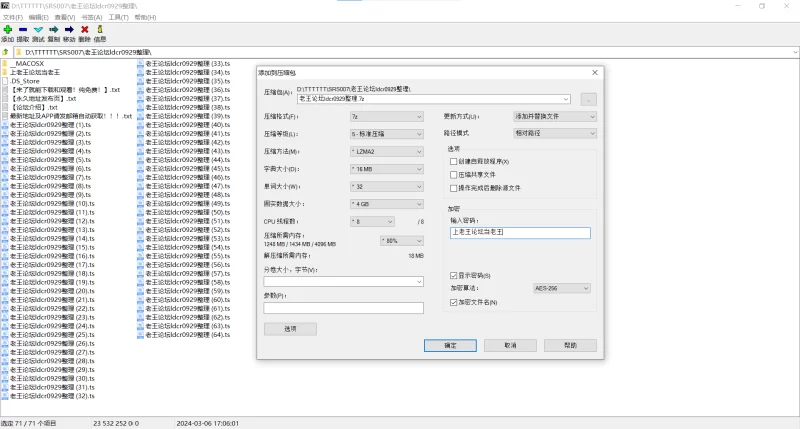Open the 编辑(E) menu
Screen dimensions: 800x429
coord(39,17)
